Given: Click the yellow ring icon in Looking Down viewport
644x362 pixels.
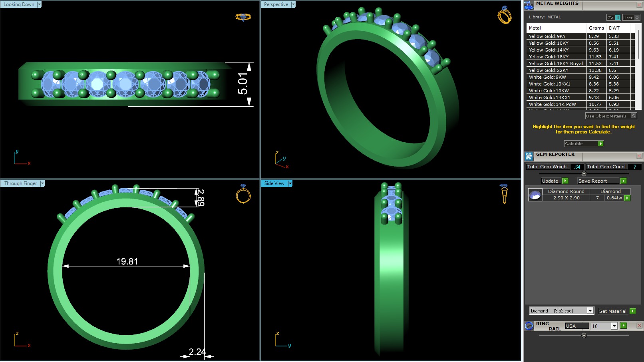Looking at the screenshot, I should (x=243, y=17).
